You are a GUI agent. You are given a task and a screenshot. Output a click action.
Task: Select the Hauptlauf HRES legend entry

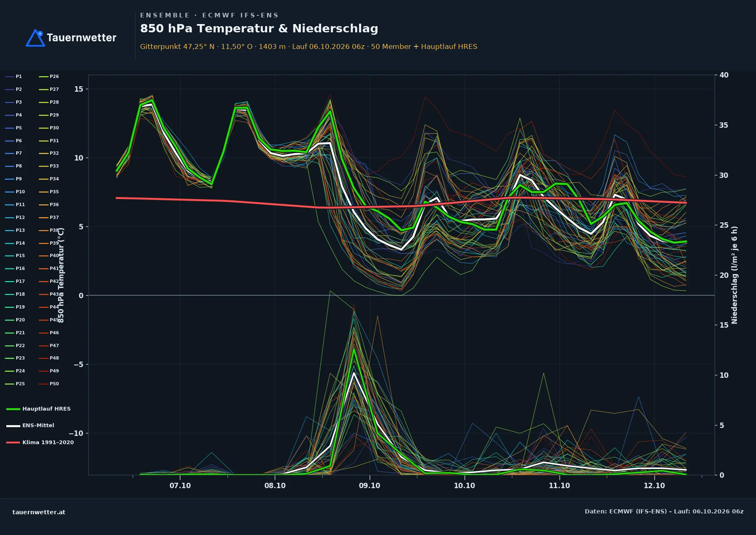point(38,409)
